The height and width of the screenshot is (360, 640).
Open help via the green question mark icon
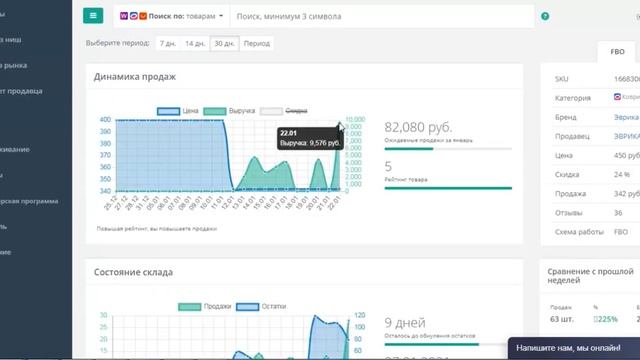tap(545, 16)
